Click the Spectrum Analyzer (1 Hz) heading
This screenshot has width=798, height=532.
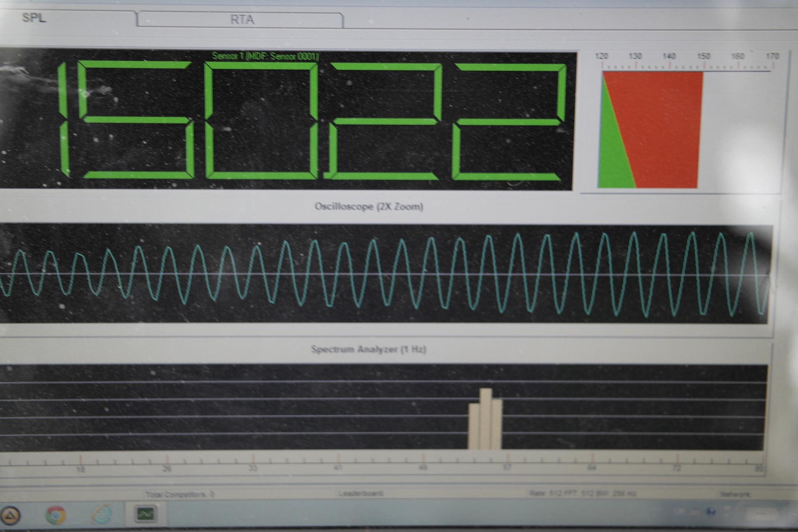[368, 349]
